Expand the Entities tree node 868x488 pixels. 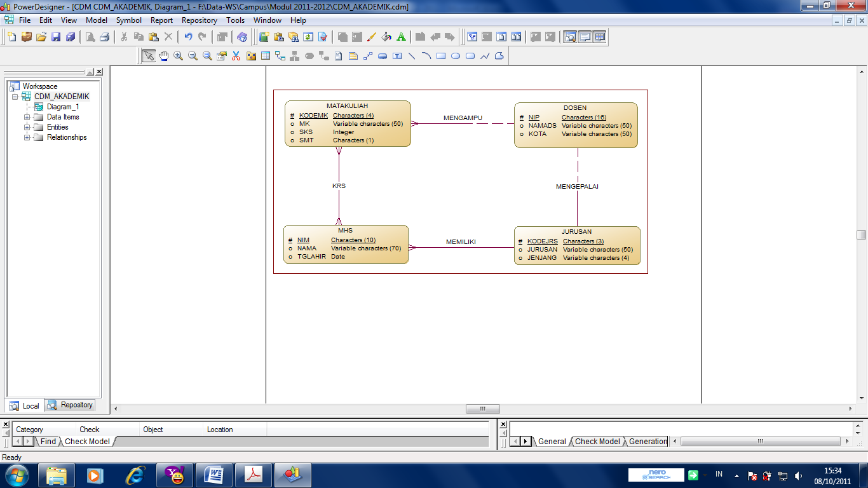click(x=28, y=127)
